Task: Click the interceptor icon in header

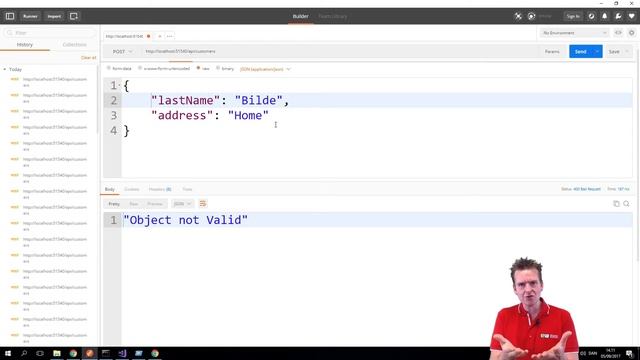Action: tap(531, 16)
